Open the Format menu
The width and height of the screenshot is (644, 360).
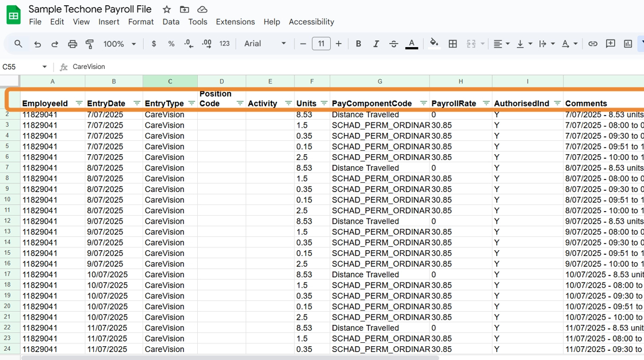tap(141, 22)
